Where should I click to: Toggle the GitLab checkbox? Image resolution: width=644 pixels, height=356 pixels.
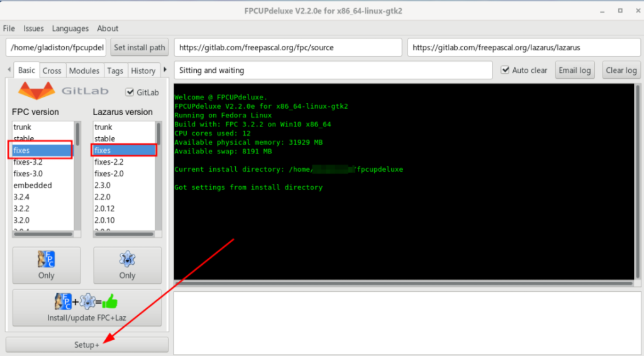pyautogui.click(x=130, y=92)
